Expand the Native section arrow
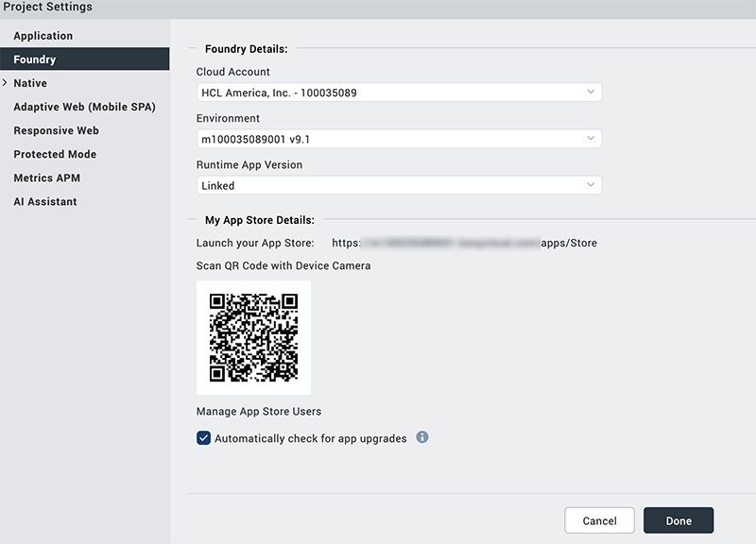 tap(6, 83)
